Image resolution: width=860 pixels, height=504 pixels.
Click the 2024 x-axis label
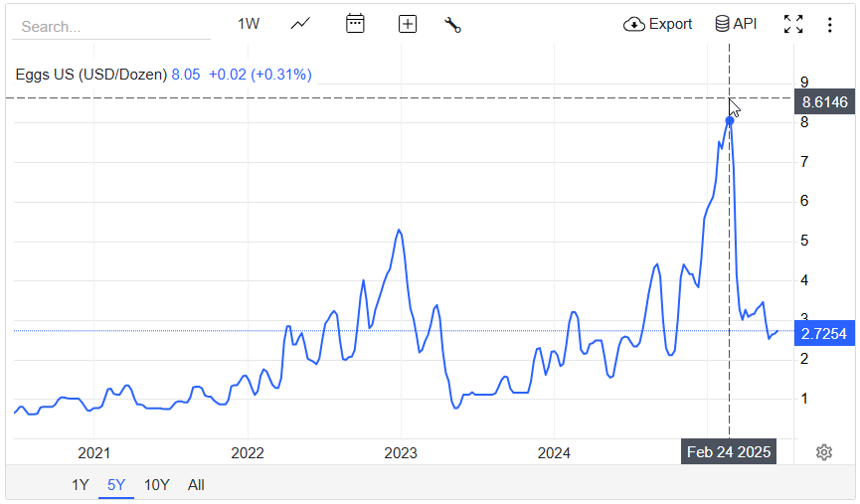pos(554,453)
